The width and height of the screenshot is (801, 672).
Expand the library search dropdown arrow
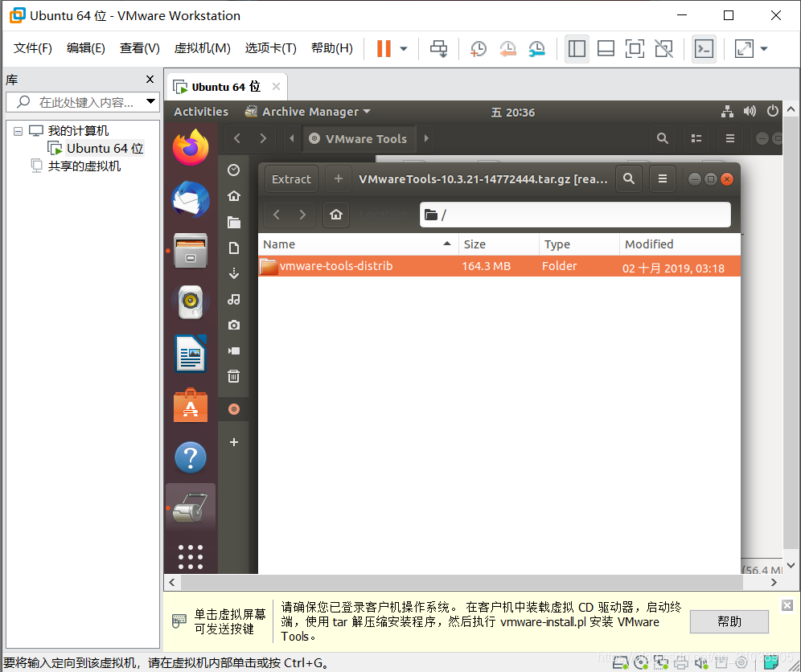click(150, 101)
